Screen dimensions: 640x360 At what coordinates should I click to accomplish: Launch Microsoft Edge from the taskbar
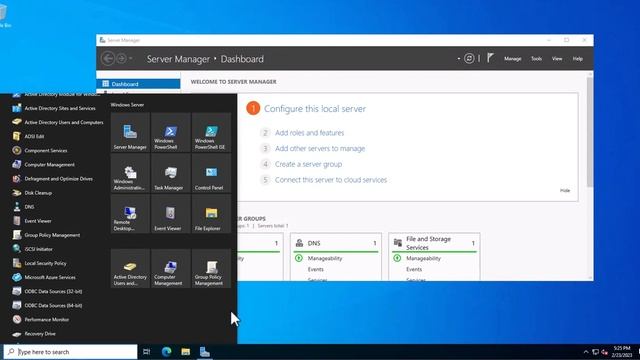(x=166, y=351)
